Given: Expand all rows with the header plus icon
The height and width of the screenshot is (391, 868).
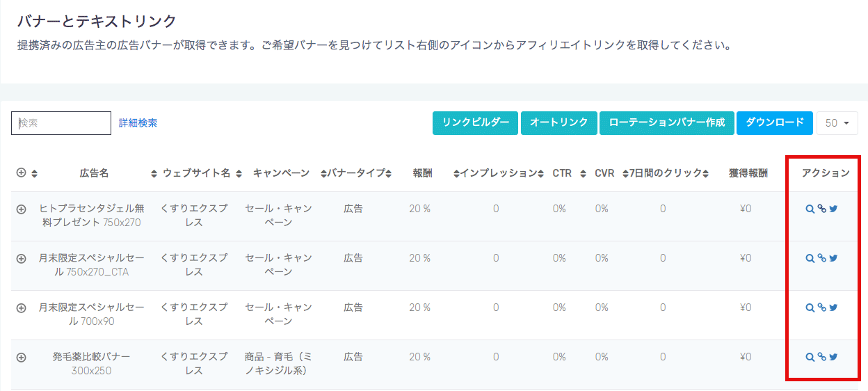Looking at the screenshot, I should pos(21,173).
